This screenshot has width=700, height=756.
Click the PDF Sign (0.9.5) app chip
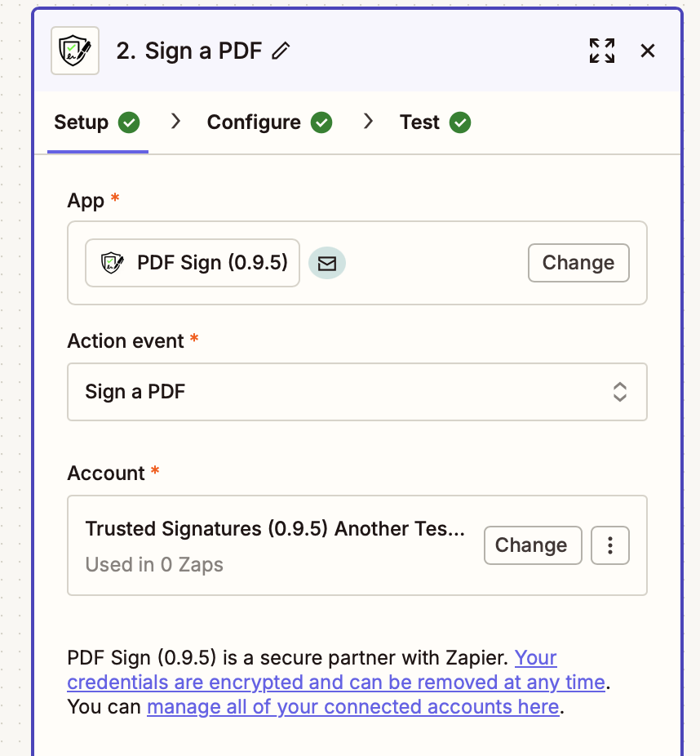[193, 263]
